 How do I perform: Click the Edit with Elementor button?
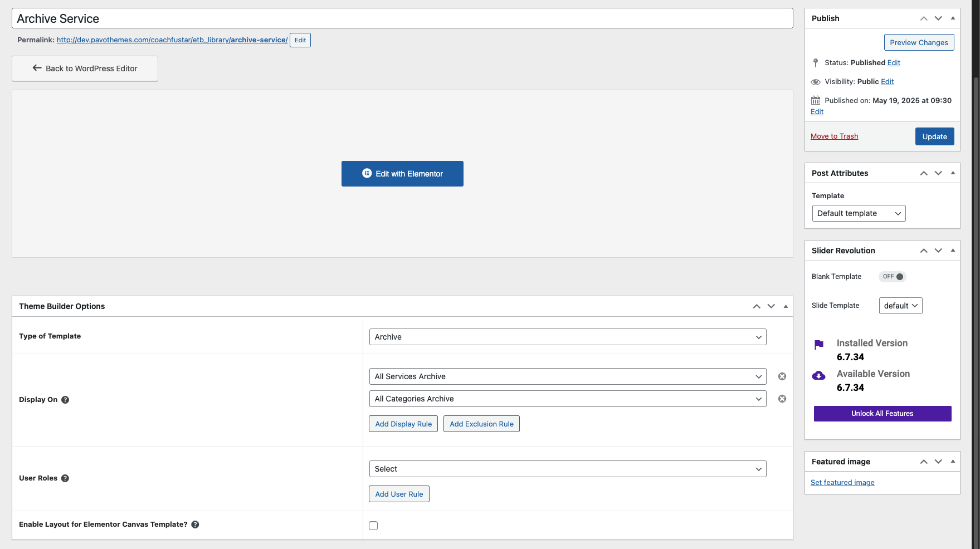pyautogui.click(x=402, y=174)
